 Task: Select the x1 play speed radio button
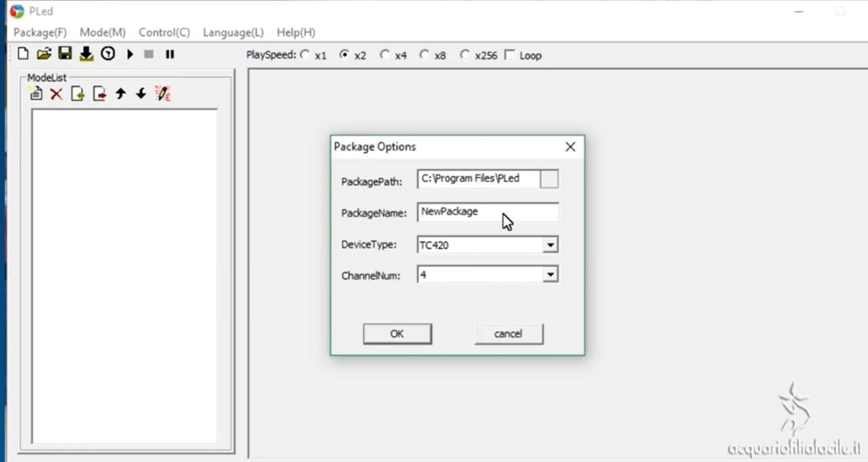tap(304, 55)
